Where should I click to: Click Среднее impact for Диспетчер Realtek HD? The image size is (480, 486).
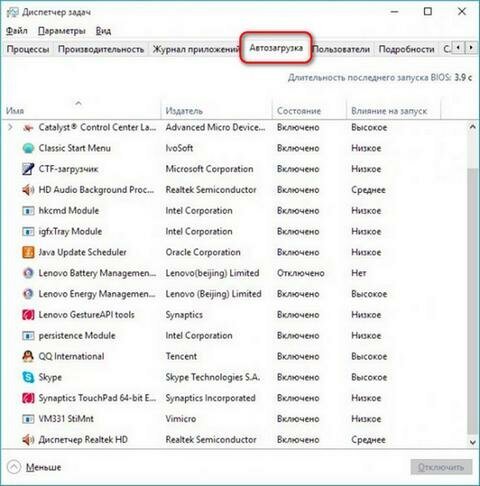click(x=368, y=440)
